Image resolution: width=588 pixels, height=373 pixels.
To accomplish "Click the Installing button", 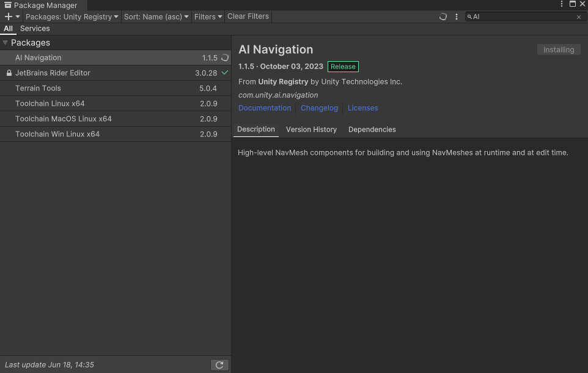I will (559, 50).
